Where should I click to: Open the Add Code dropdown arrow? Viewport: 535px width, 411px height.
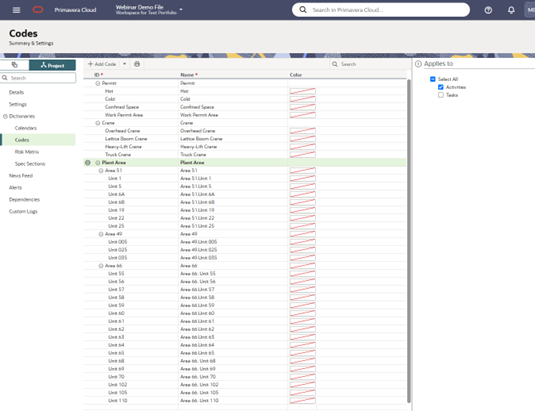pos(125,64)
